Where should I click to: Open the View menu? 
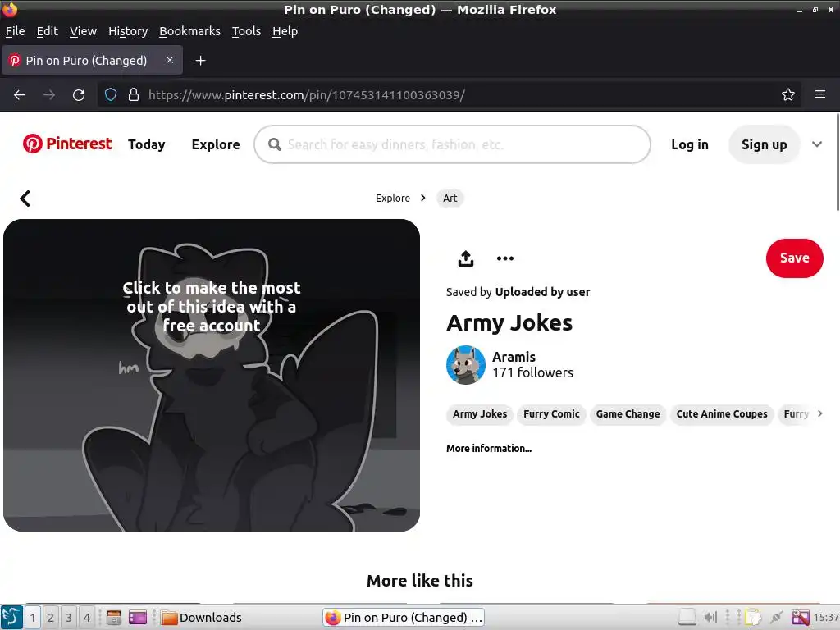(83, 31)
